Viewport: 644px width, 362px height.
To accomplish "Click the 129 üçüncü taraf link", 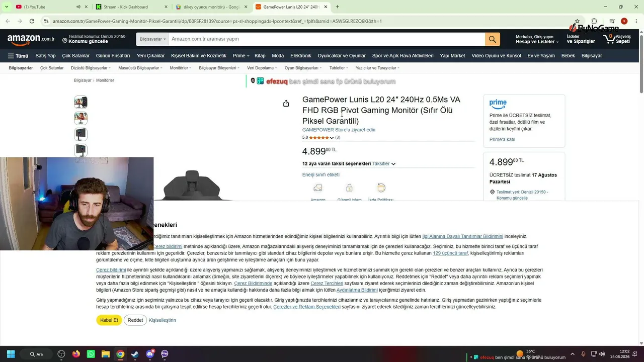I will click(x=450, y=253).
